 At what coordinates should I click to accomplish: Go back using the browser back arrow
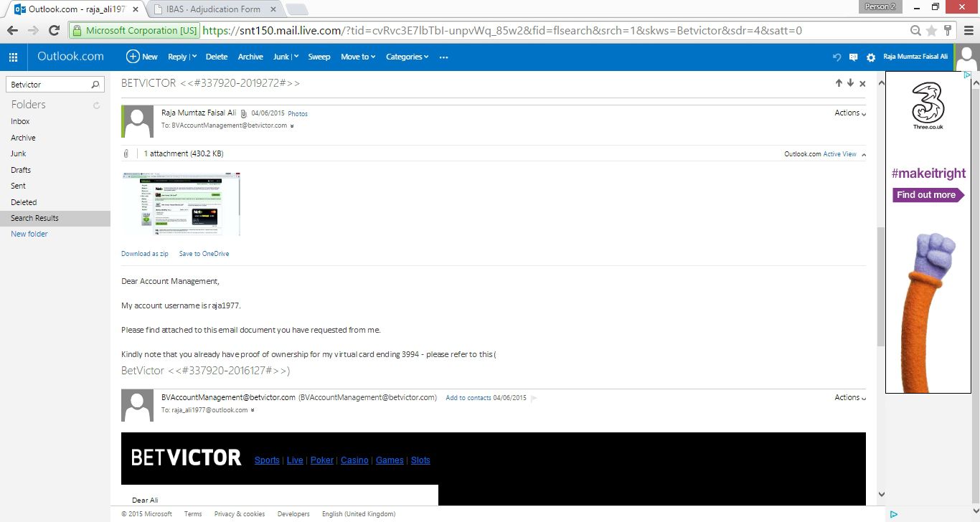coord(13,30)
